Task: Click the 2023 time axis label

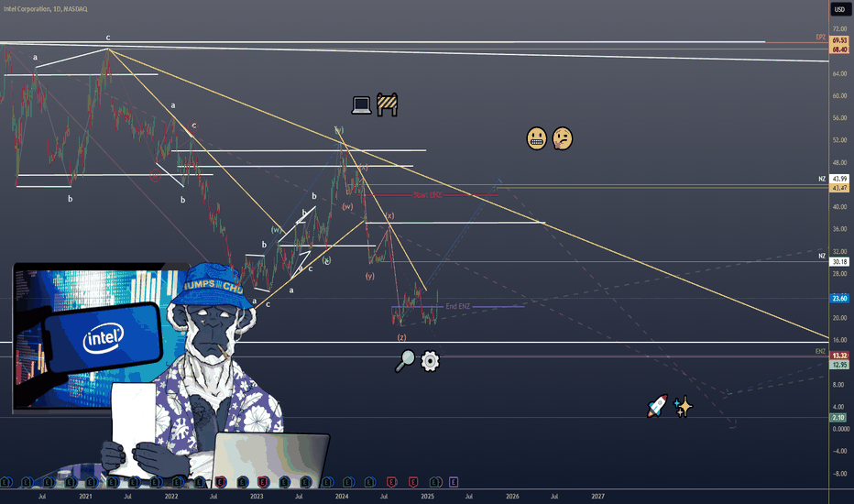Action: tap(257, 497)
